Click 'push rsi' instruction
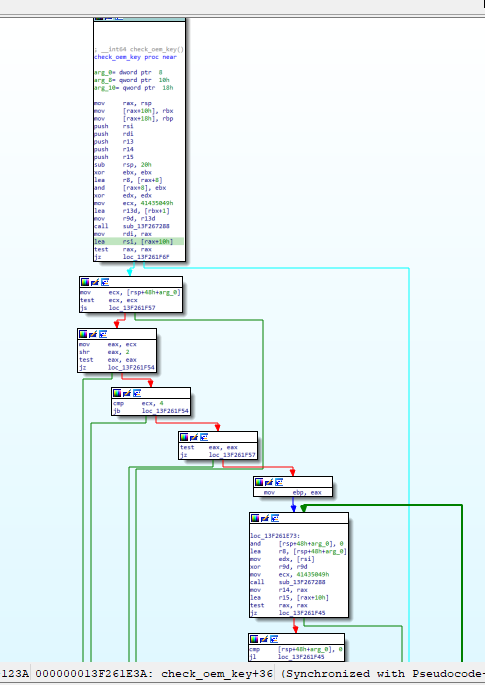Screen dimensions: 485x685 click(x=114, y=126)
